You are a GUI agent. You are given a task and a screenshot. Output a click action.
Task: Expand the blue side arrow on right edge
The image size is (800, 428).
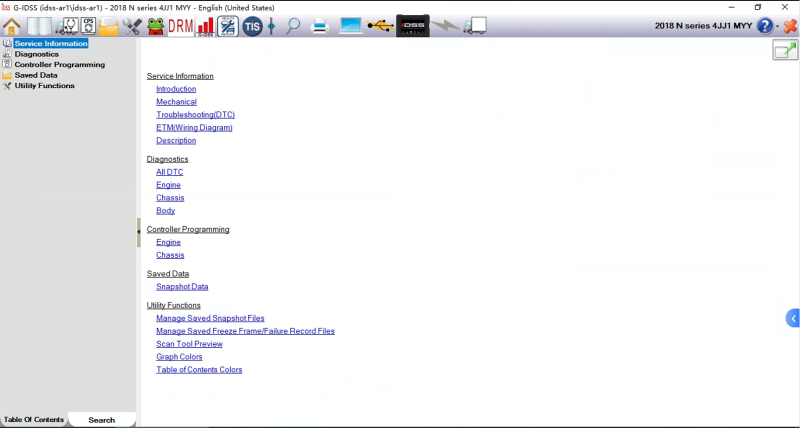tap(793, 318)
